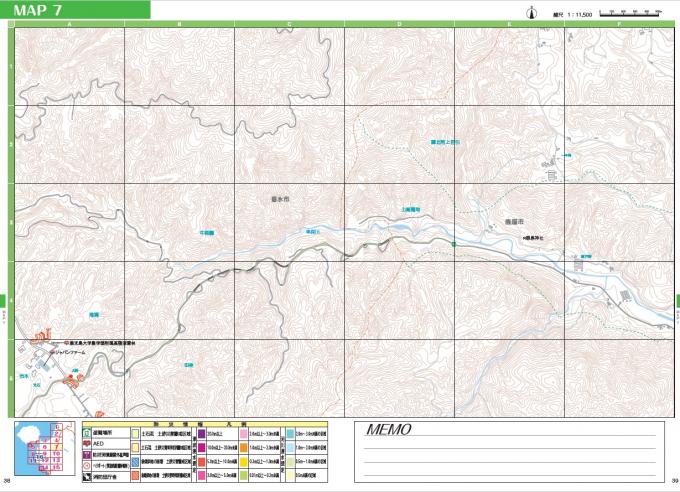
Task: Click cell 13 in the index map
Action: tap(57, 460)
